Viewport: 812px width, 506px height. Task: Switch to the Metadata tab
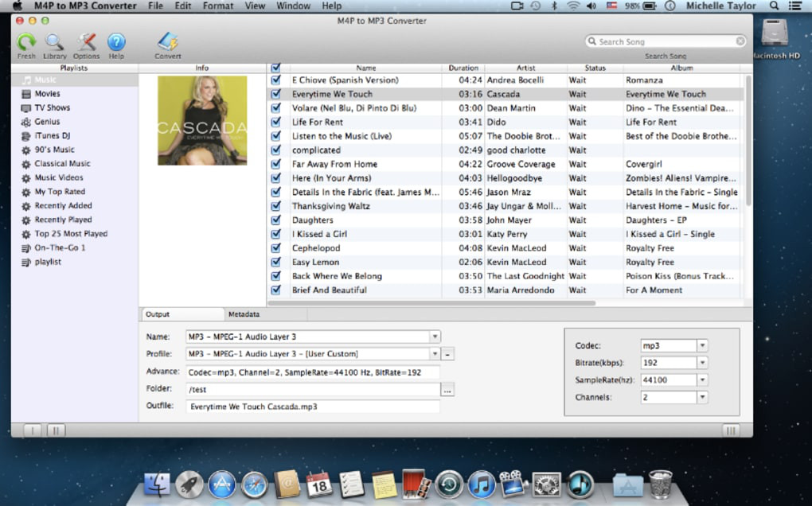pyautogui.click(x=244, y=314)
